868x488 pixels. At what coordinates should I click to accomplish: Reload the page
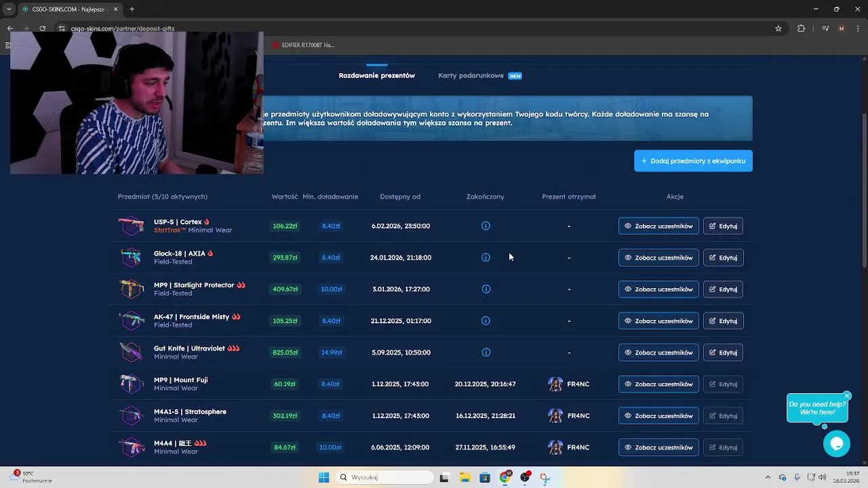[42, 28]
